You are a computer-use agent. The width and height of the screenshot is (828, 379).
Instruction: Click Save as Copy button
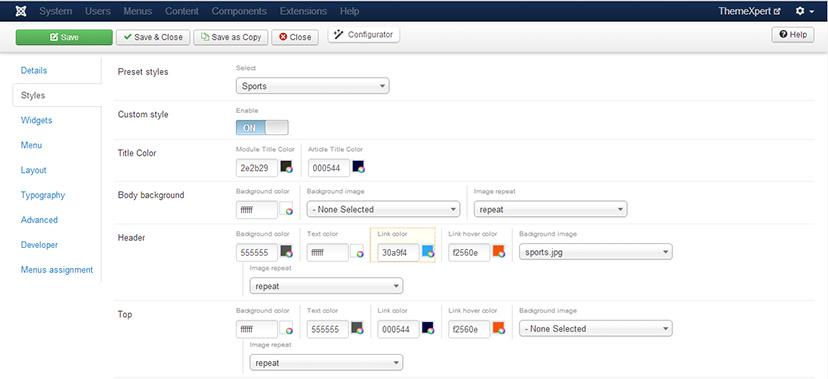[x=231, y=37]
